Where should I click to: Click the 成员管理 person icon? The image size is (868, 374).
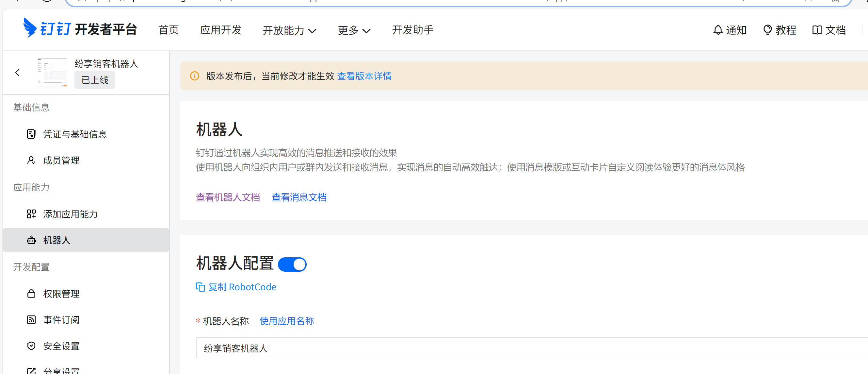pyautogui.click(x=31, y=160)
